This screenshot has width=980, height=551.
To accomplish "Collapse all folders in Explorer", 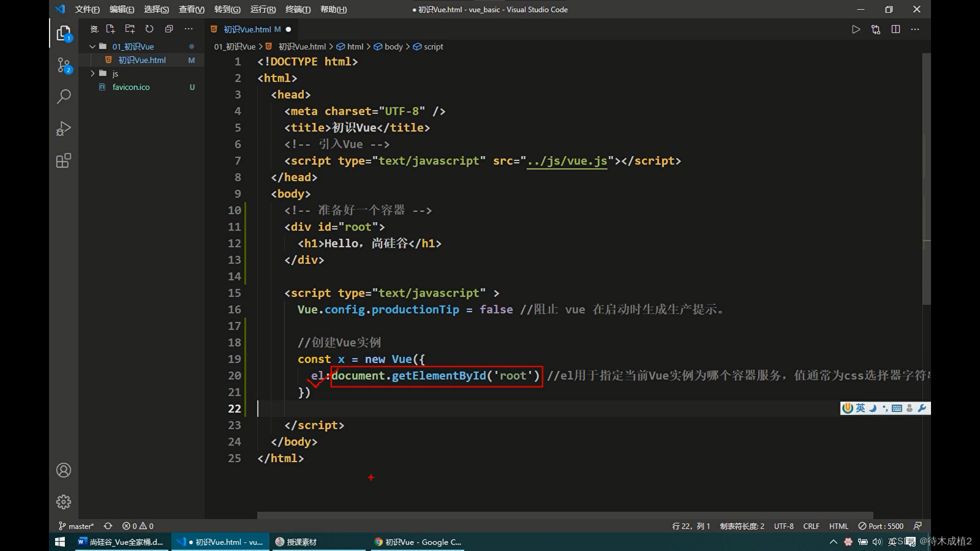I will point(169,29).
